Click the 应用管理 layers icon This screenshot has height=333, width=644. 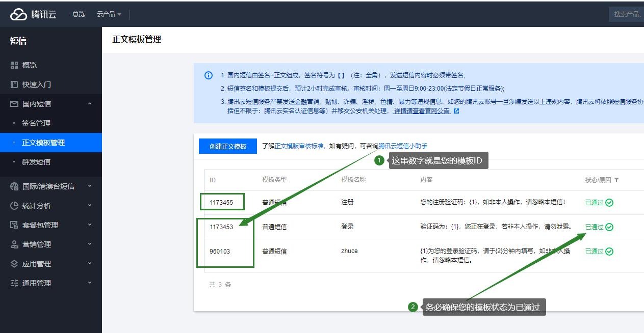tap(14, 264)
